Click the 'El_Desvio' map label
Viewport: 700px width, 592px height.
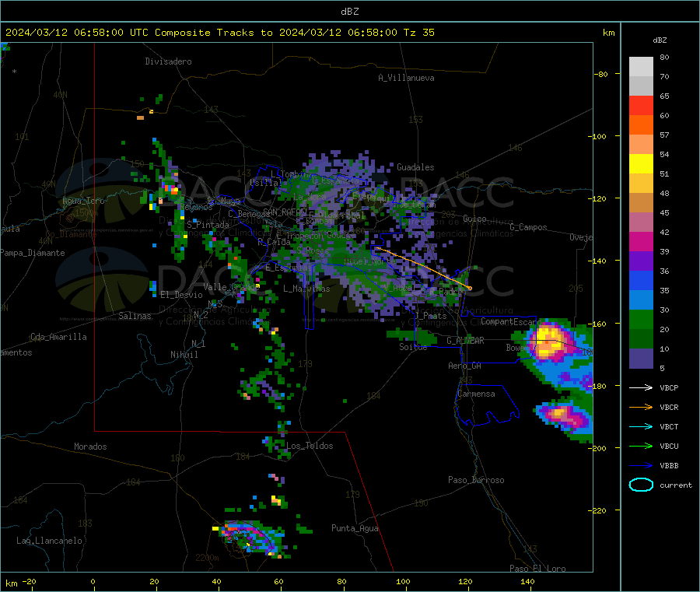coord(181,295)
